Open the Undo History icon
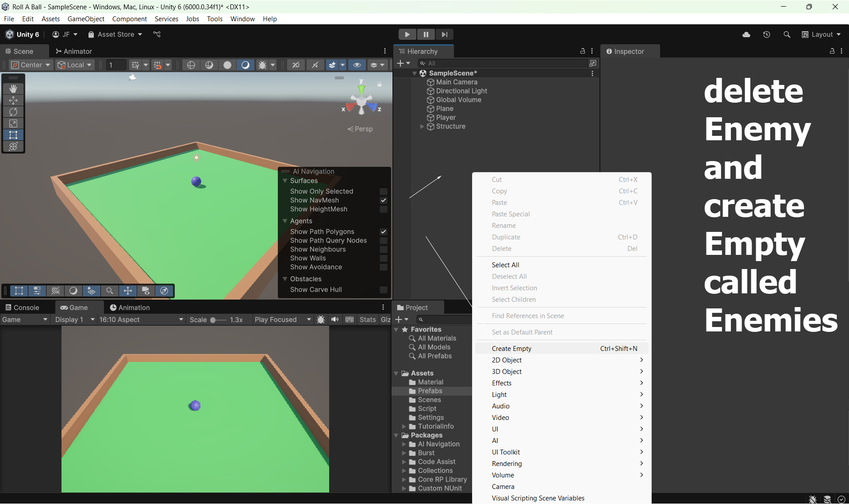 point(767,35)
